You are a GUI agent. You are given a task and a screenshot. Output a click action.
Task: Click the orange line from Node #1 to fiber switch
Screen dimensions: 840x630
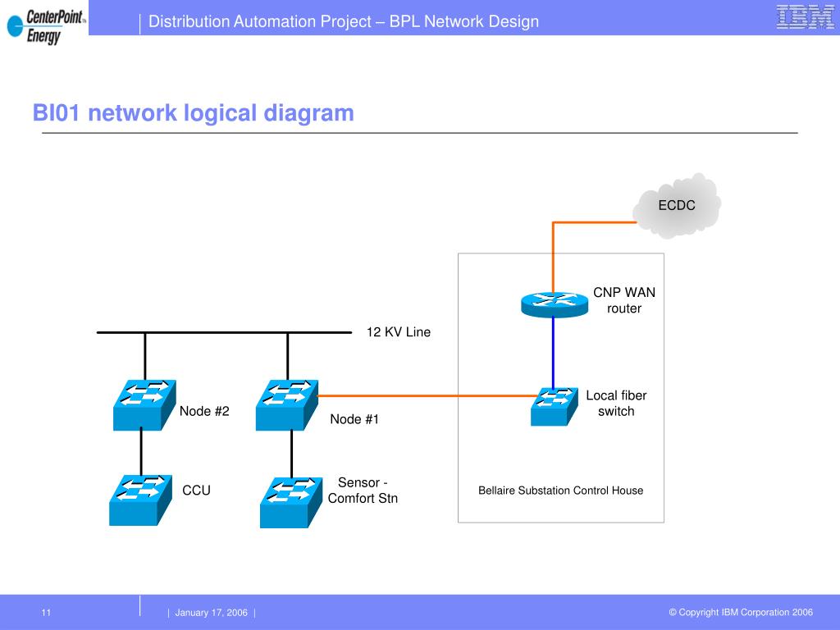(427, 396)
